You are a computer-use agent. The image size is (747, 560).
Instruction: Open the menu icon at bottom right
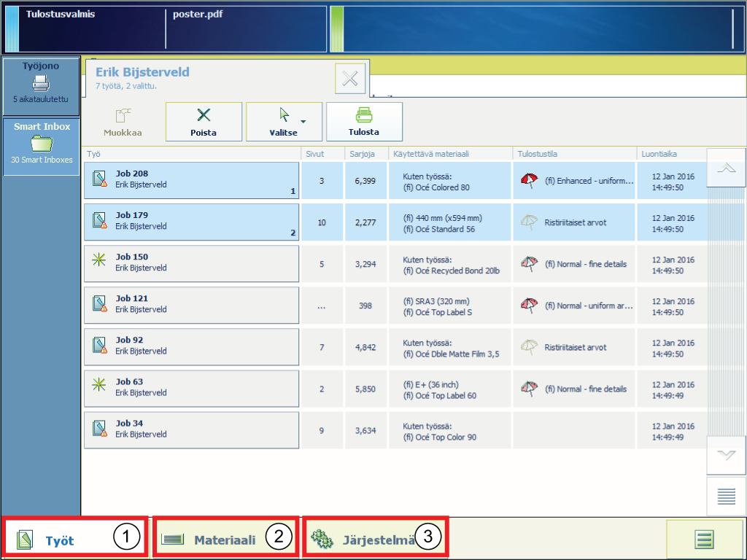pyautogui.click(x=704, y=540)
